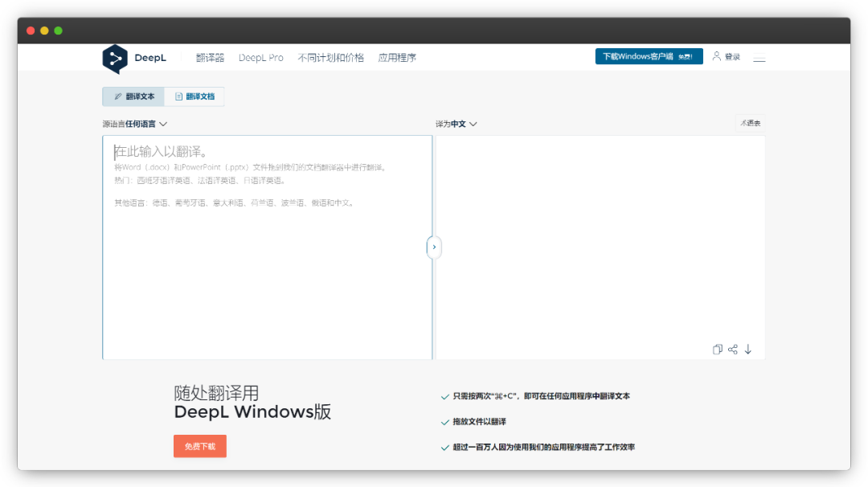Image resolution: width=868 pixels, height=487 pixels.
Task: Expand the target language 中文 dropdown
Action: [457, 124]
